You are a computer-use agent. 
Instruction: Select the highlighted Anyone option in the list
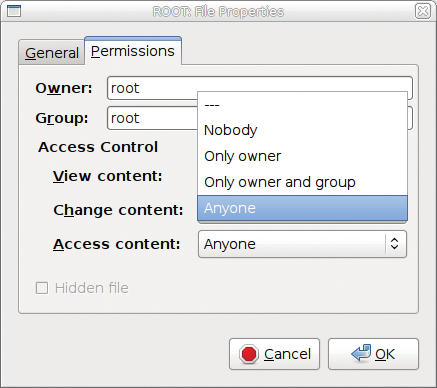pos(302,208)
